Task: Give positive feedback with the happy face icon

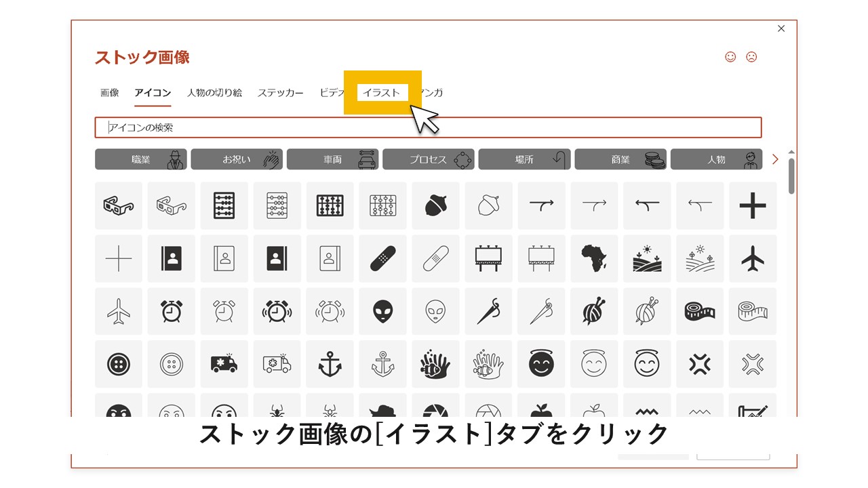Action: point(729,57)
